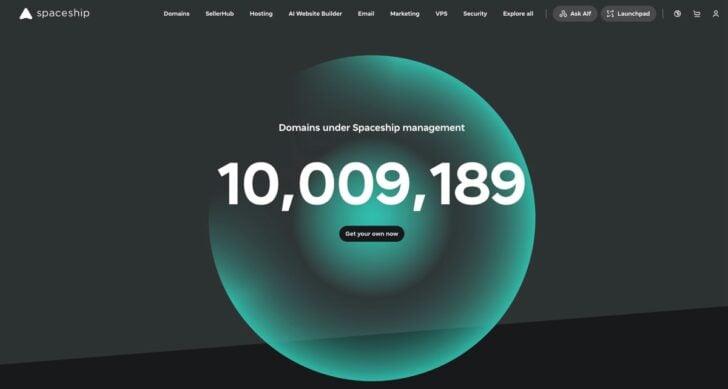Select Marketing from top navigation
This screenshot has height=389, width=728.
(404, 14)
